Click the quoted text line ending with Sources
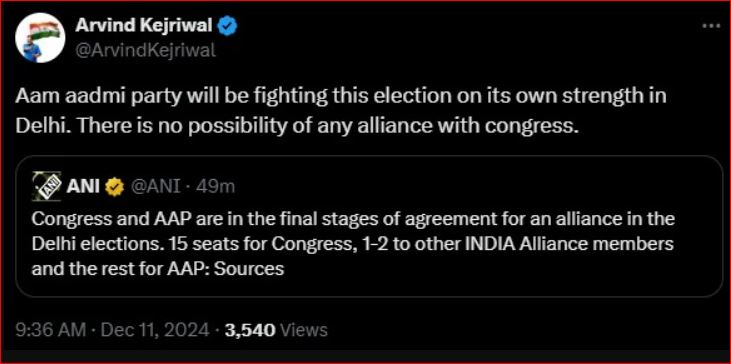The height and width of the screenshot is (364, 731). pos(158,269)
